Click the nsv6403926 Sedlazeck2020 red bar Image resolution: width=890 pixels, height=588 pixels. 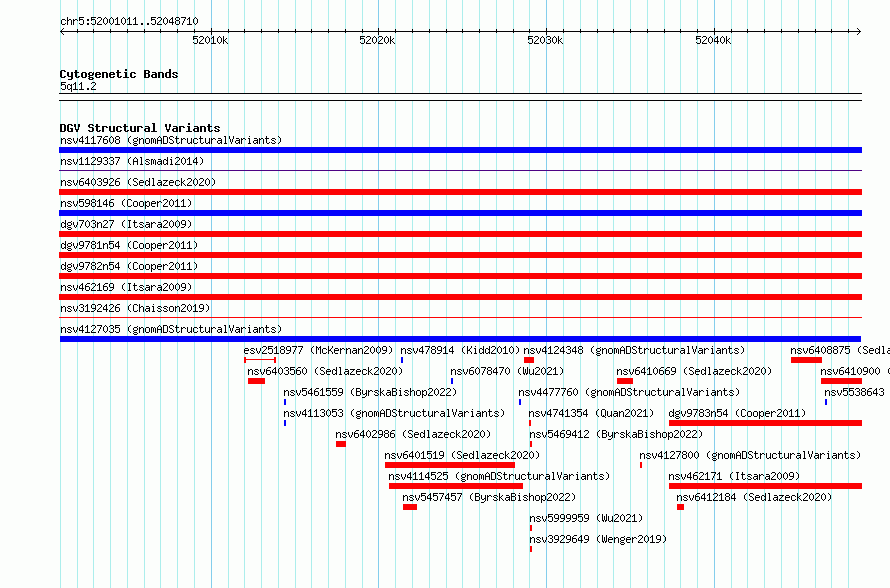click(x=460, y=192)
